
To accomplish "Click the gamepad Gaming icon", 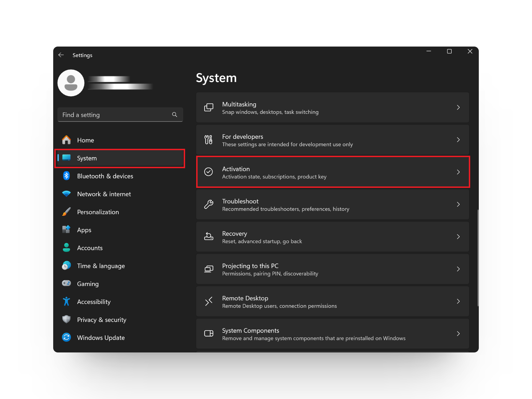I will (x=66, y=283).
